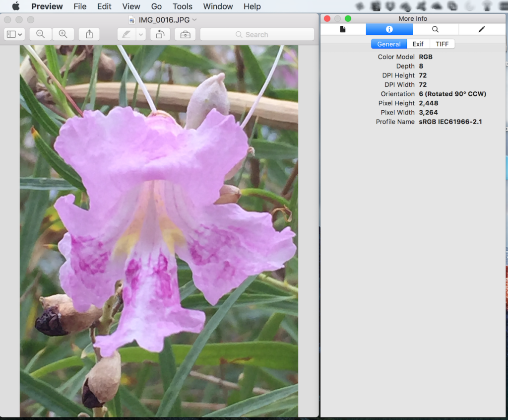Open the Window menu in the menu bar
The height and width of the screenshot is (420, 508).
pyautogui.click(x=218, y=6)
